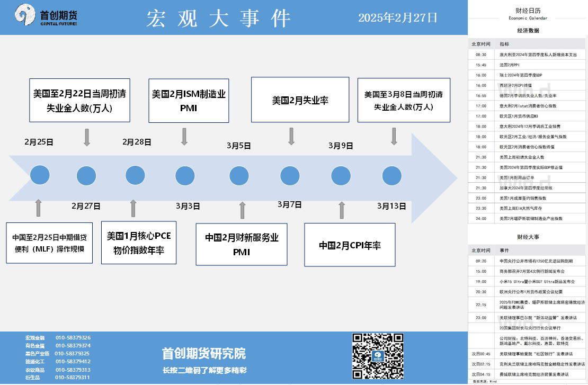The height and width of the screenshot is (385, 588).
Task: Click the 首创期货 Capital Futures logo
Action: pos(46,15)
